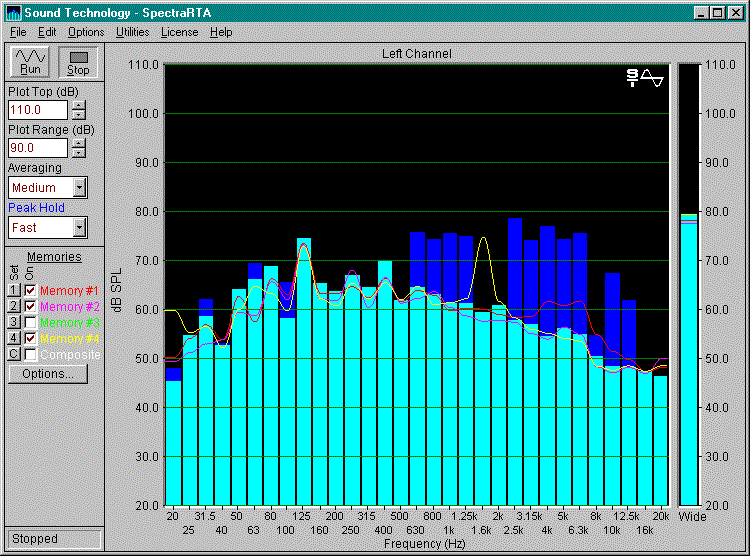Open the Edit menu
This screenshot has width=750, height=556.
pos(47,32)
